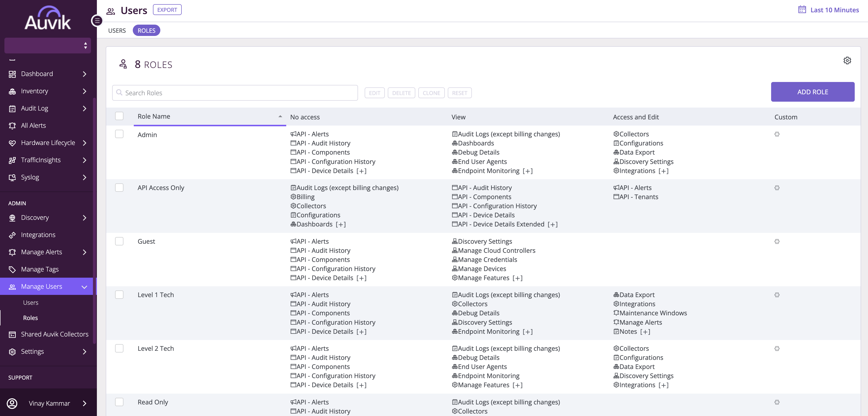Viewport: 868px width, 416px height.
Task: Check the Level 1 Tech role checkbox
Action: (119, 295)
